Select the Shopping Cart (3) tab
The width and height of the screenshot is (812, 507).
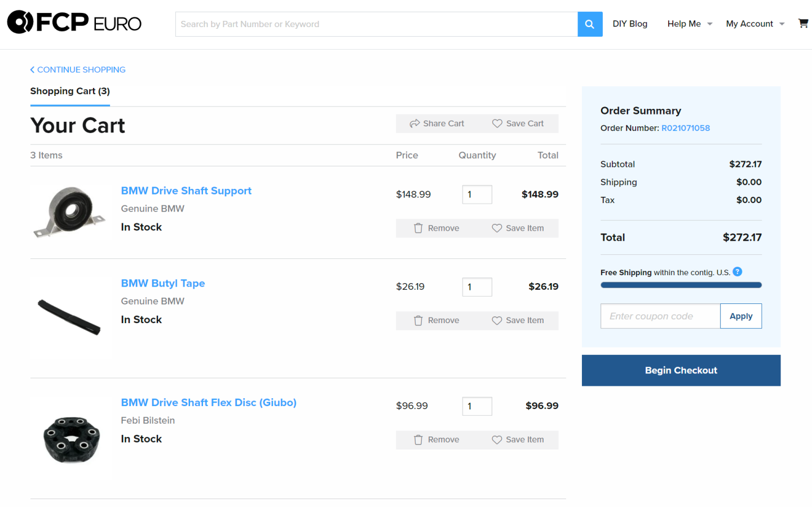(x=70, y=91)
